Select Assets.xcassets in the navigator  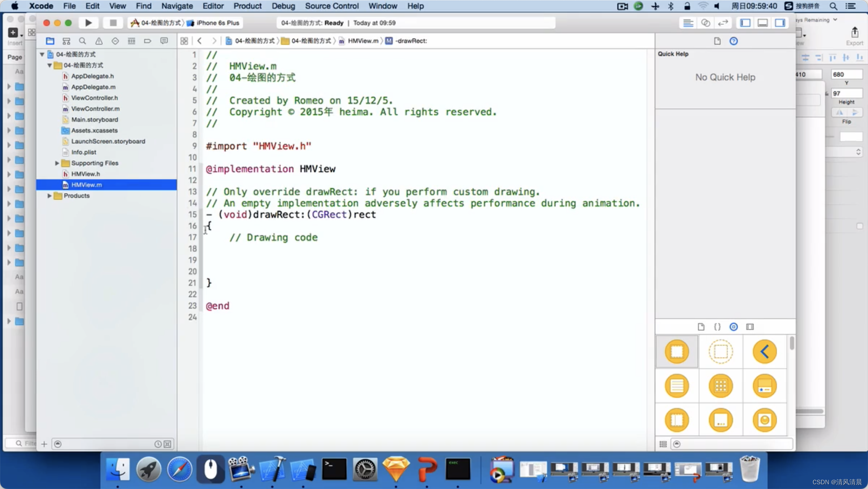coord(94,130)
